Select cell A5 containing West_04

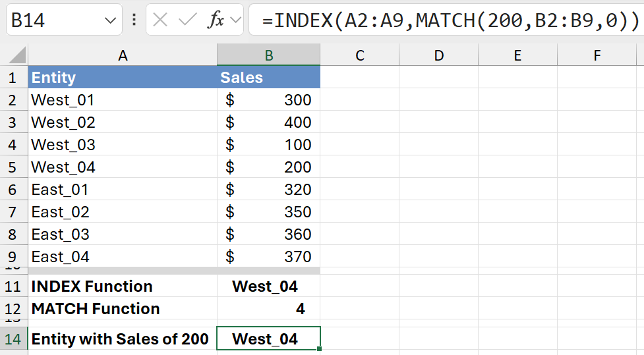pos(123,167)
